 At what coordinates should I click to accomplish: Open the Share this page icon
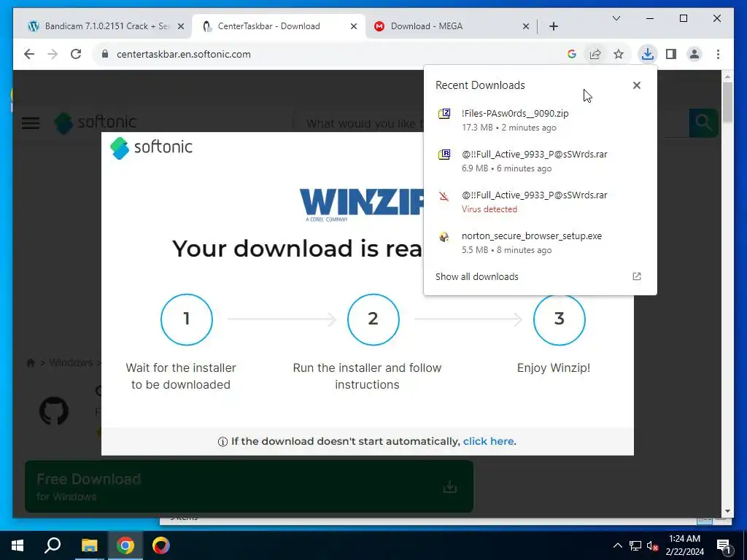595,54
